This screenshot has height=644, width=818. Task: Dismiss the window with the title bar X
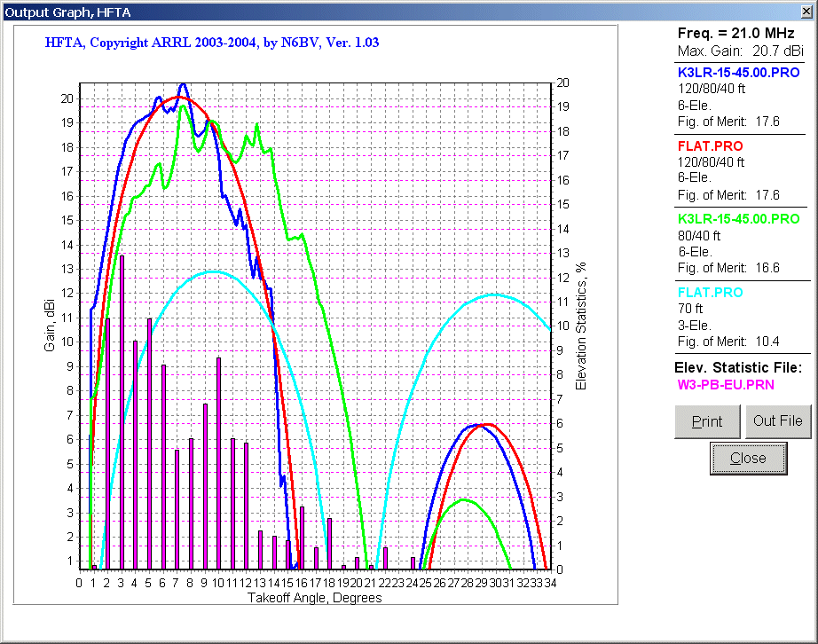[x=806, y=12]
